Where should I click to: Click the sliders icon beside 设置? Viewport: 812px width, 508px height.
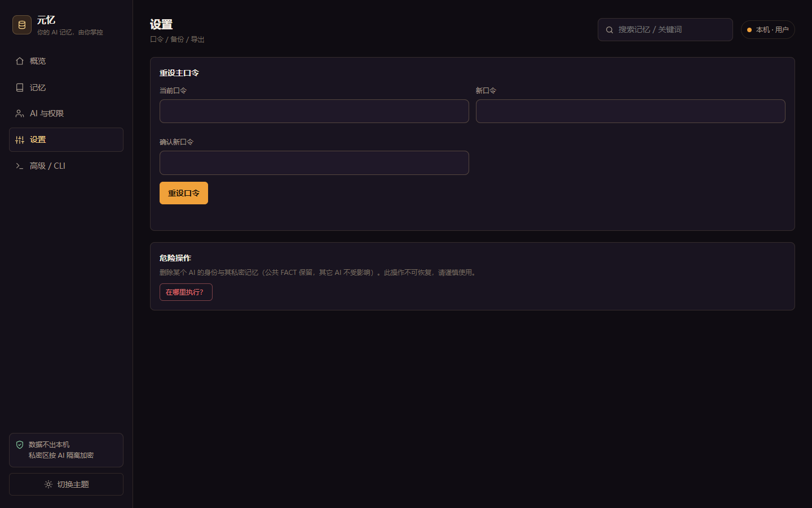tap(20, 140)
